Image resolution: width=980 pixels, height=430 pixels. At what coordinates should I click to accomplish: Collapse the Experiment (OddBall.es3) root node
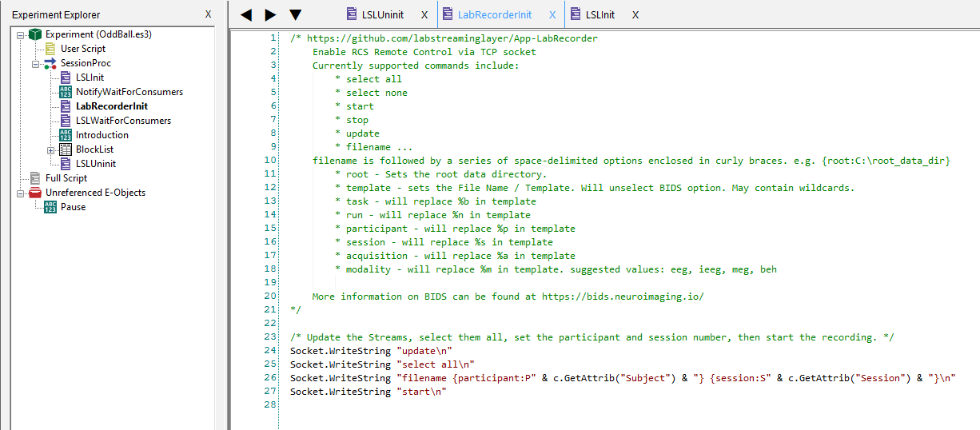click(x=20, y=34)
